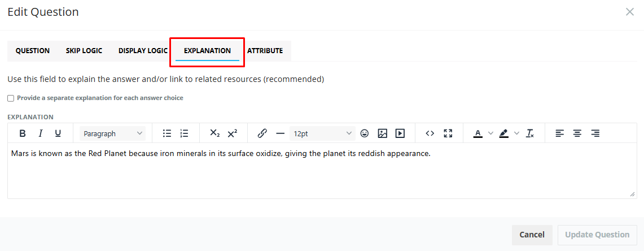This screenshot has height=251, width=644.
Task: Open the emoji picker
Action: (x=364, y=133)
